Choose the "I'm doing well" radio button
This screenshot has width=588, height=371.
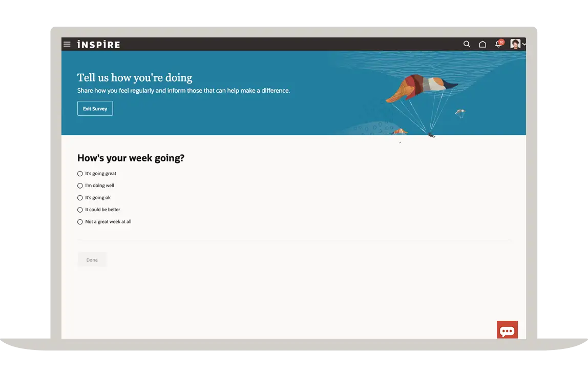[x=80, y=186]
